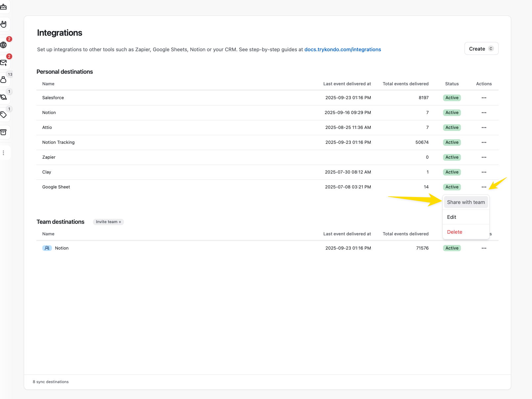532x399 pixels.
Task: Open the tag icon in sidebar
Action: [3, 115]
